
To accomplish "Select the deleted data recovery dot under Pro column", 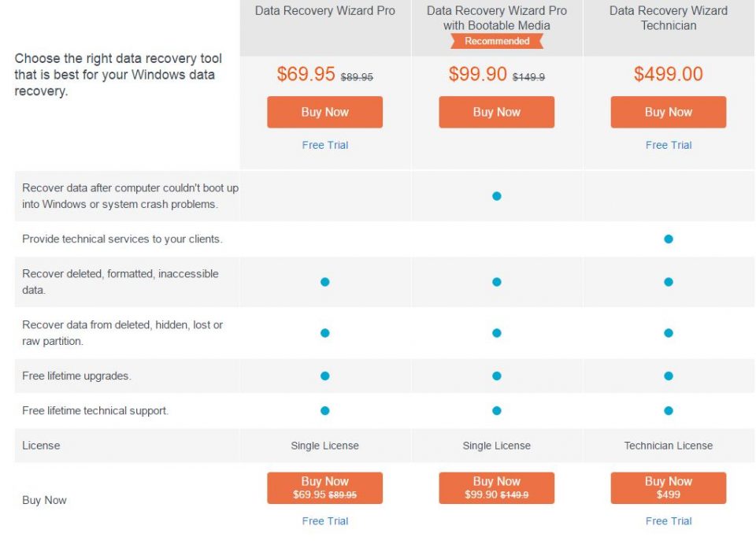I will [324, 281].
